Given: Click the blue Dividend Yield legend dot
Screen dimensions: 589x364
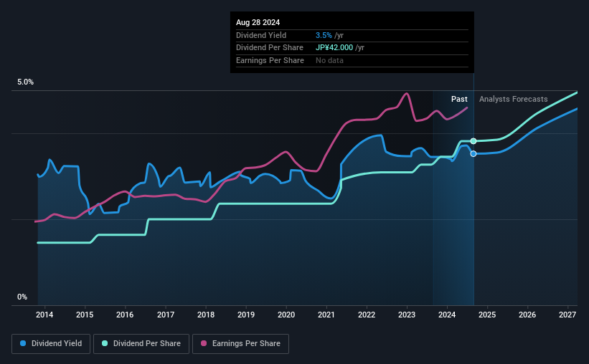Looking at the screenshot, I should coord(23,343).
